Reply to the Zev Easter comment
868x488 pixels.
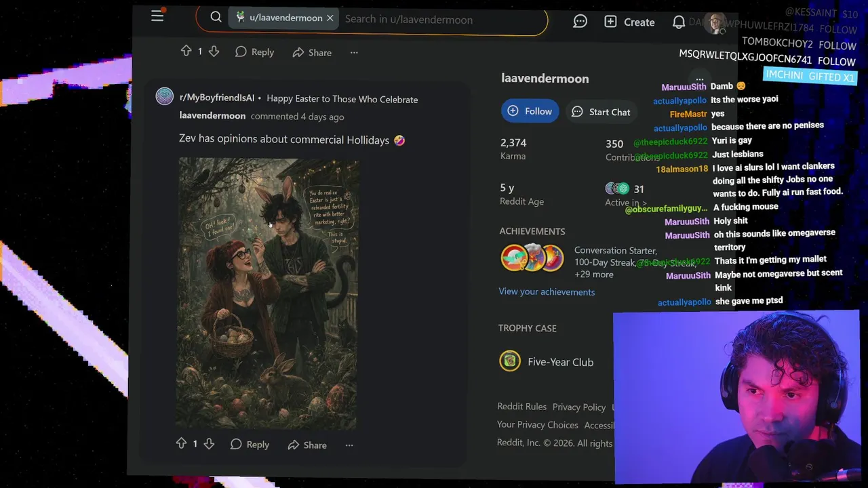[x=250, y=445]
